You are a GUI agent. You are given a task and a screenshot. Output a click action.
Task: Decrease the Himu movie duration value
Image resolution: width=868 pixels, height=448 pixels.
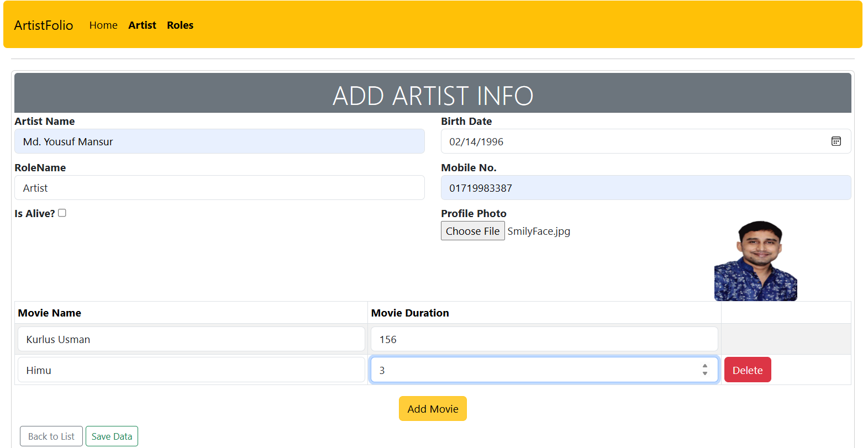click(x=705, y=373)
